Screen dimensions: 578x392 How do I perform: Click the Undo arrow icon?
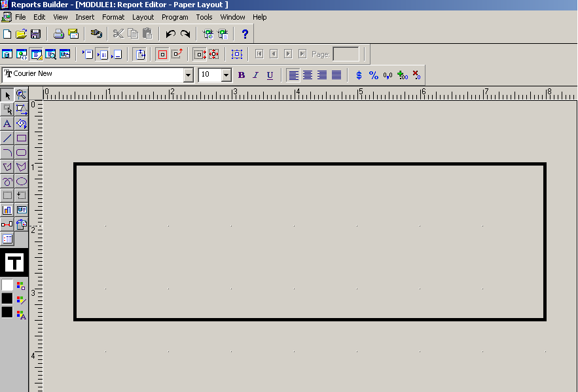point(170,34)
